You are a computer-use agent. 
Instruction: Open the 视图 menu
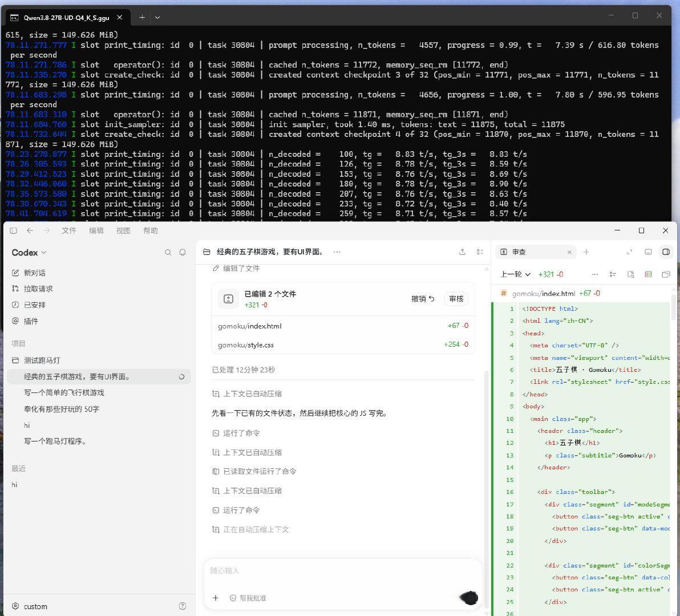point(123,230)
